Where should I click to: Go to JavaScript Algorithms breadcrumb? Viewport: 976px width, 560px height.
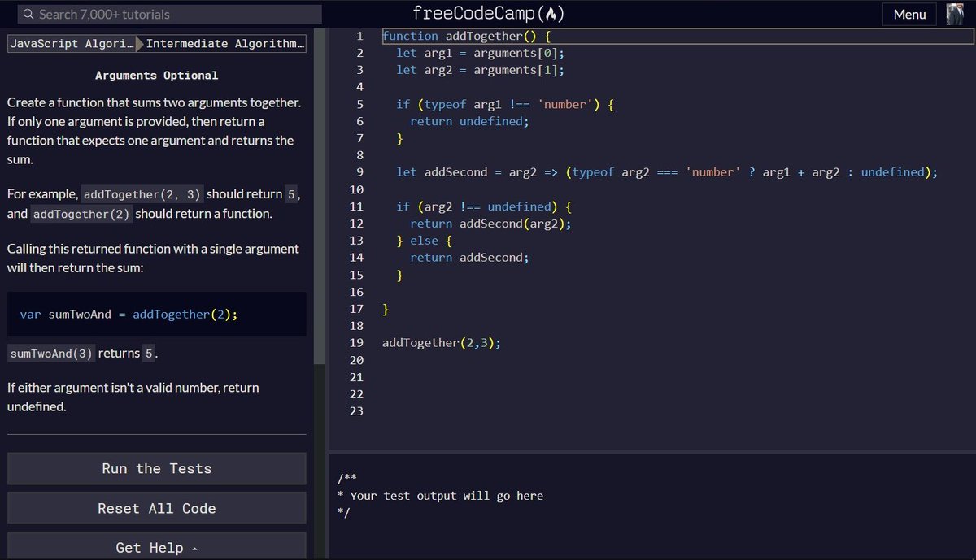71,44
